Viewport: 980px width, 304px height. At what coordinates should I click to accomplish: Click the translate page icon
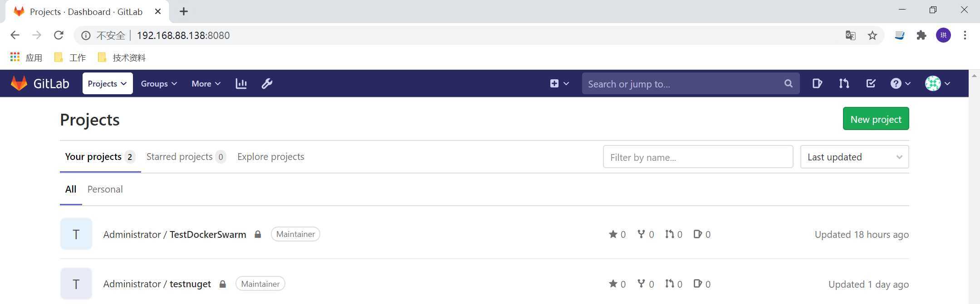tap(850, 35)
